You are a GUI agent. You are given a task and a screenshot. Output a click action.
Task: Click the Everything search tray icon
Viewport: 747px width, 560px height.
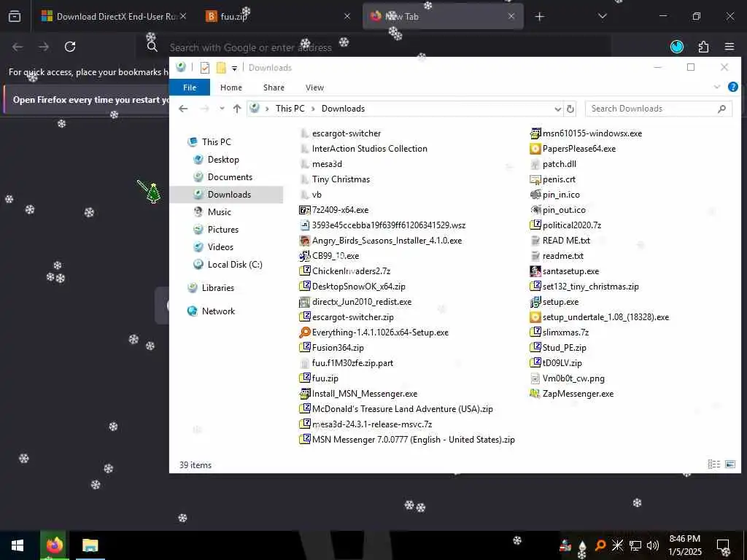600,545
